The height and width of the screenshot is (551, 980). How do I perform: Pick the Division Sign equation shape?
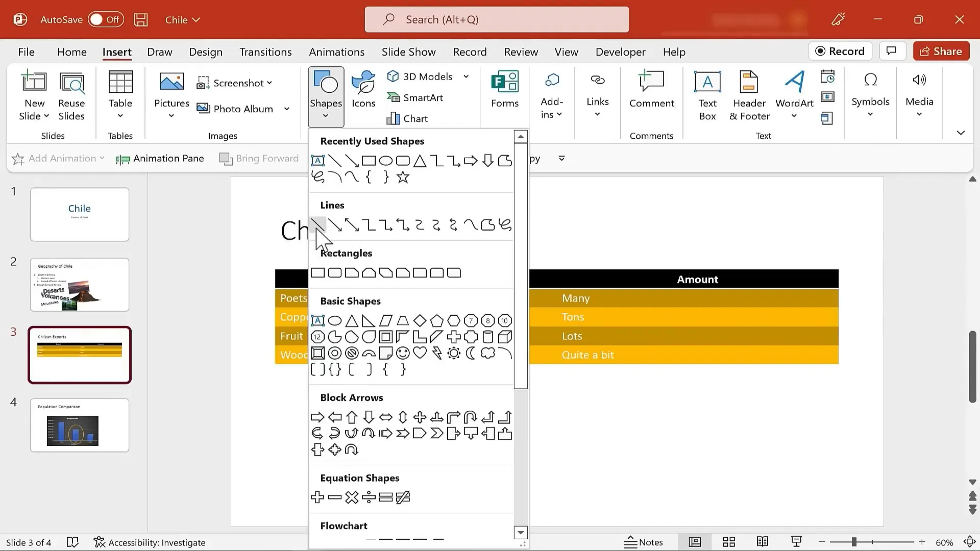(x=369, y=497)
